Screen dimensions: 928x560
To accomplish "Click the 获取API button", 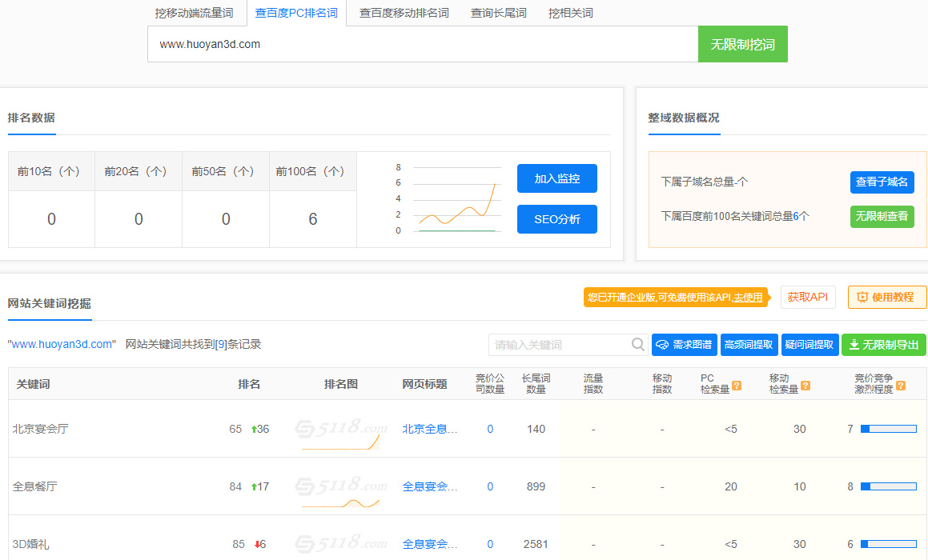I will (808, 297).
